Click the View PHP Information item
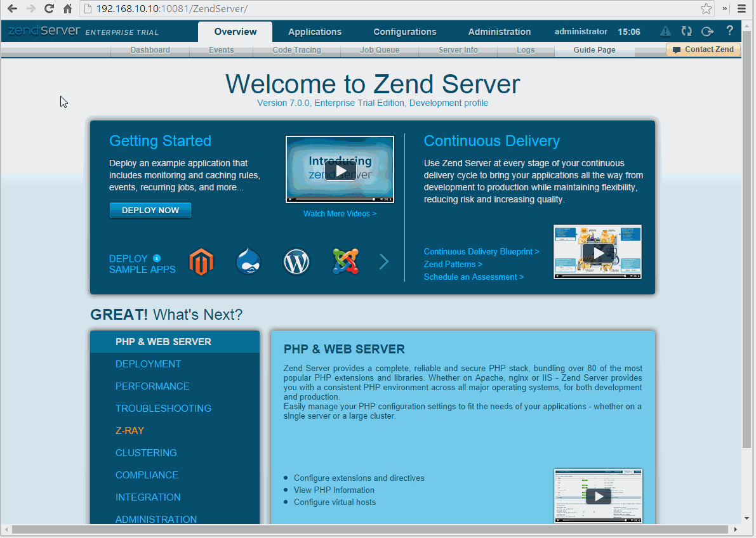Viewport: 756px width, 538px height. pos(334,490)
